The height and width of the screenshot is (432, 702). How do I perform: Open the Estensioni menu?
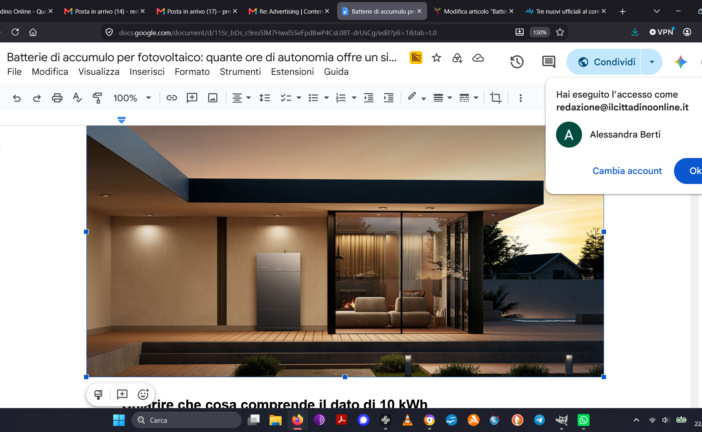pos(292,72)
